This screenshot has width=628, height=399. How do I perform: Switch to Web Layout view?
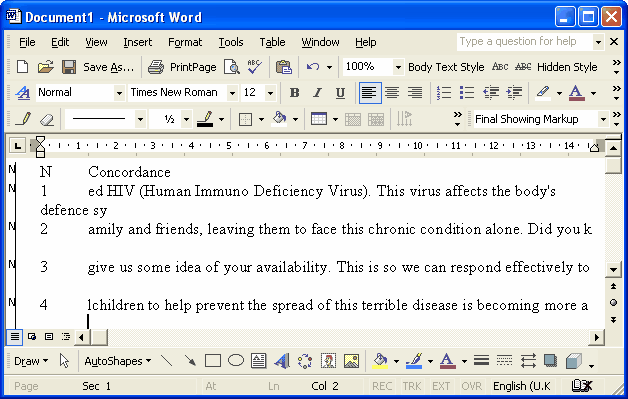pyautogui.click(x=32, y=337)
